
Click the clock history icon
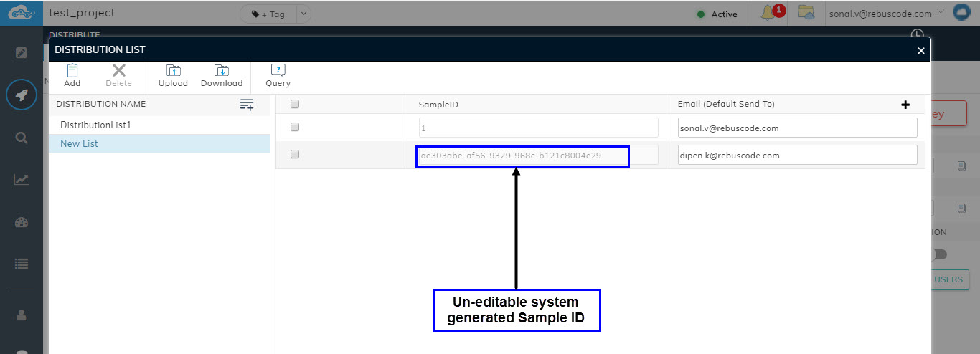point(916,34)
